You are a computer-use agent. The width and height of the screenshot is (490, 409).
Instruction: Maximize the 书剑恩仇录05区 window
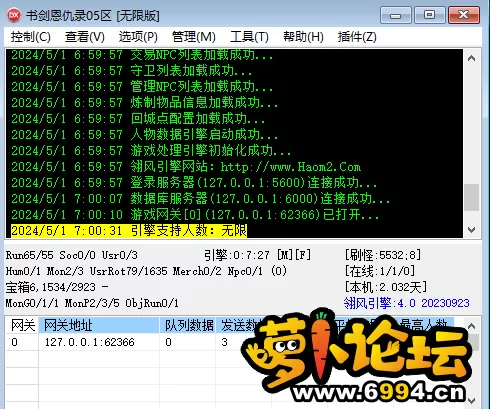(x=429, y=15)
